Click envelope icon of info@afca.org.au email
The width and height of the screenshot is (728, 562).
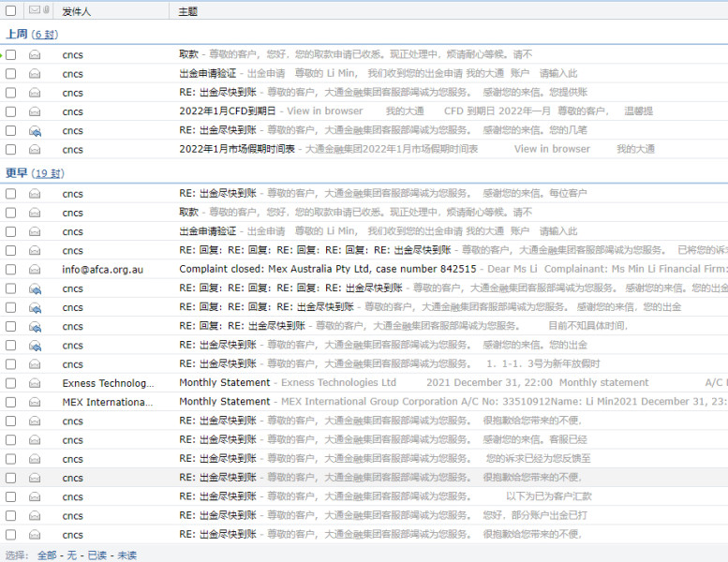35,270
